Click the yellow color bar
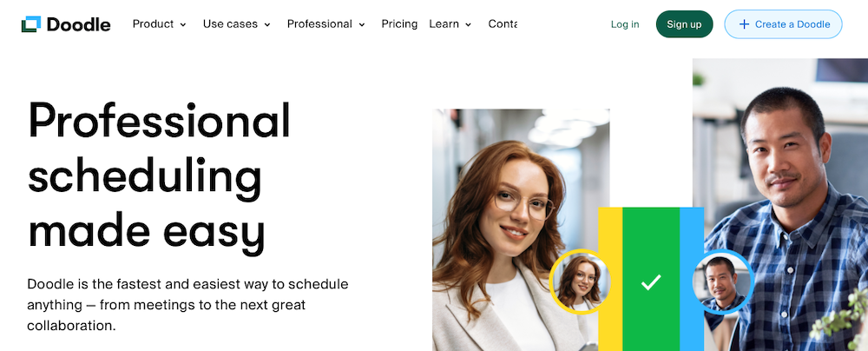This screenshot has width=868, height=351. click(x=610, y=279)
